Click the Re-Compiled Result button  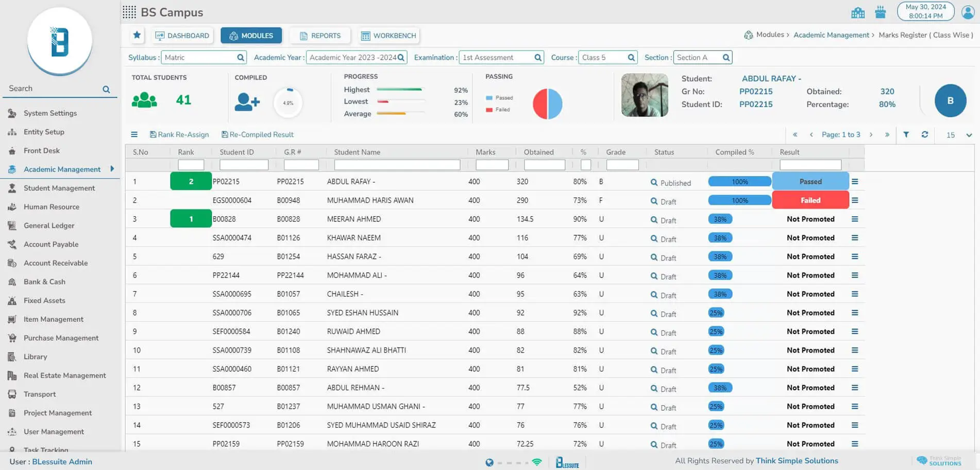(257, 134)
